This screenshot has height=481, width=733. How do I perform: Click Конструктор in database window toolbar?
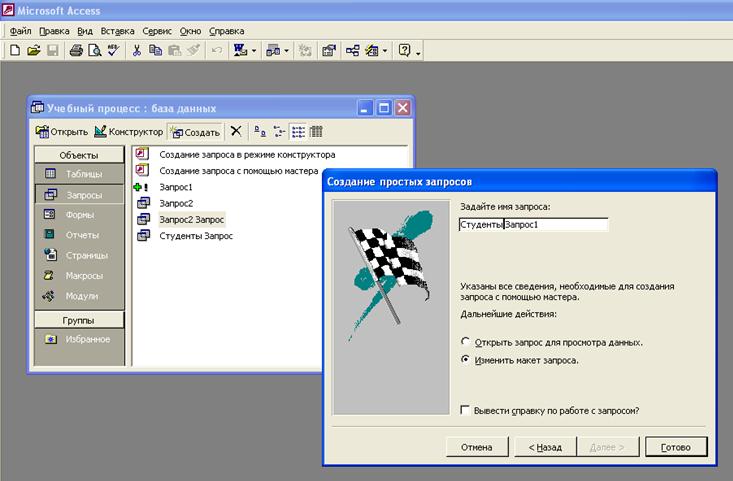(x=129, y=132)
